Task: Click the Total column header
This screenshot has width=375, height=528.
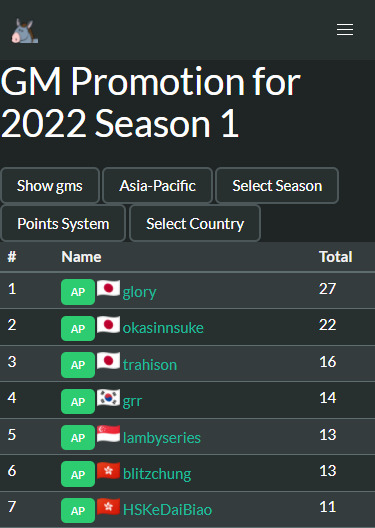Action: 336,257
